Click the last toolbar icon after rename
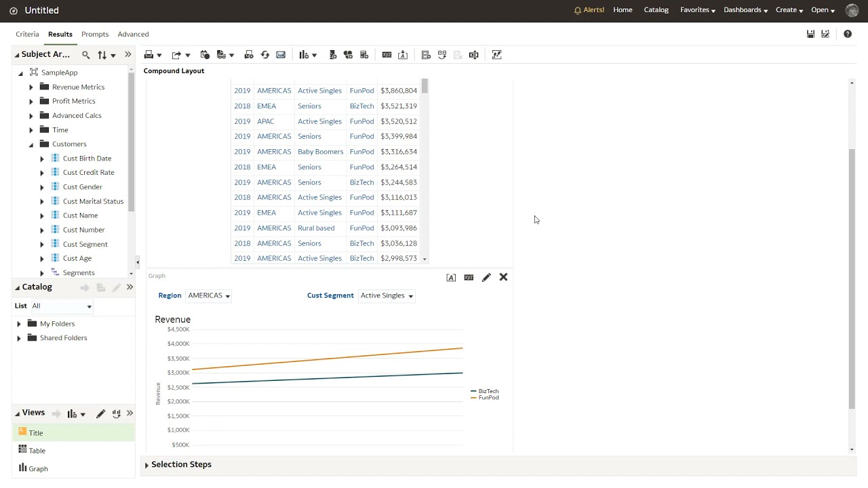 (496, 55)
